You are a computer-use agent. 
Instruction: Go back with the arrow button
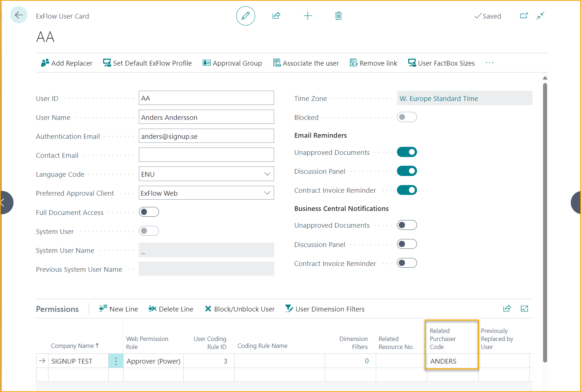click(19, 15)
